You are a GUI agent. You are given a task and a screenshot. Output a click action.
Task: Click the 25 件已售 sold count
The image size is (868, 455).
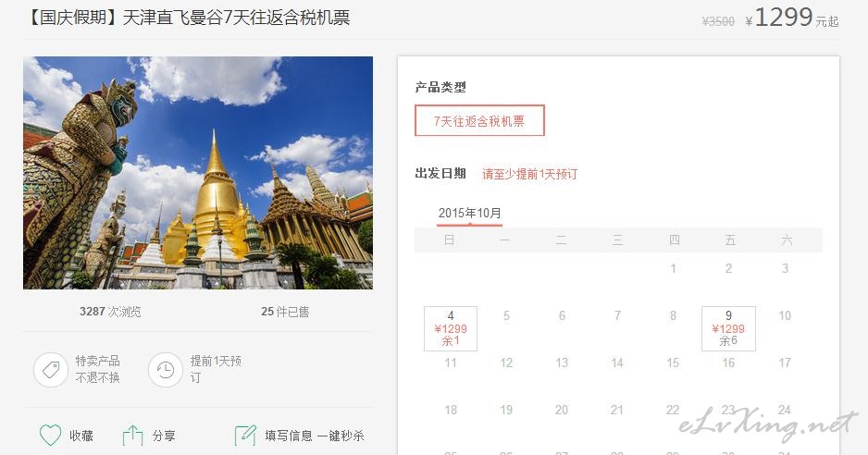click(285, 312)
